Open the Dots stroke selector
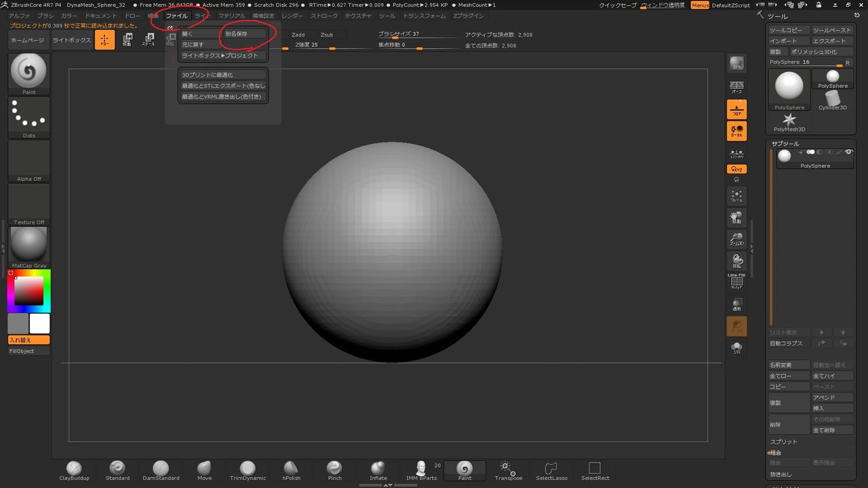This screenshot has height=488, width=868. (x=29, y=118)
